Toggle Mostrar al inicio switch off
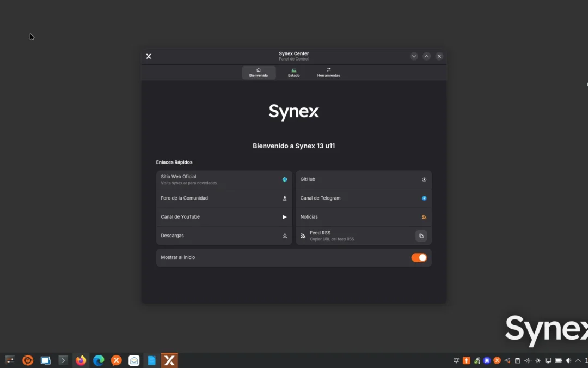588x368 pixels. [419, 257]
